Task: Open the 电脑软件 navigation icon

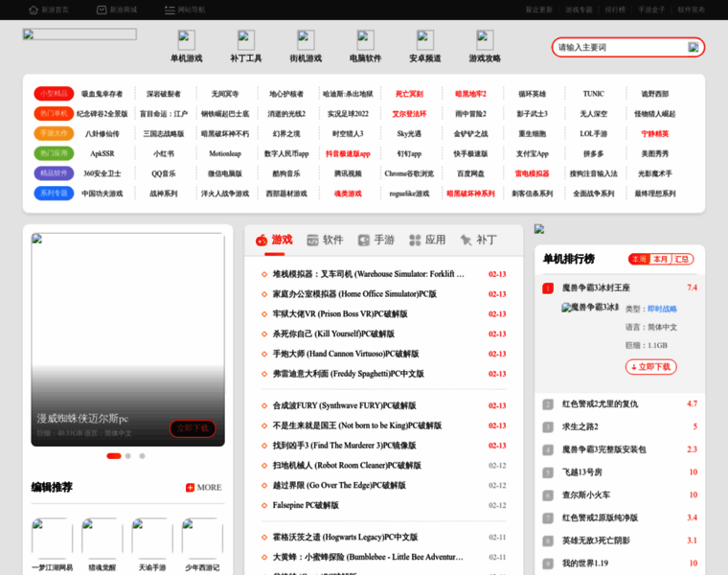Action: [365, 39]
